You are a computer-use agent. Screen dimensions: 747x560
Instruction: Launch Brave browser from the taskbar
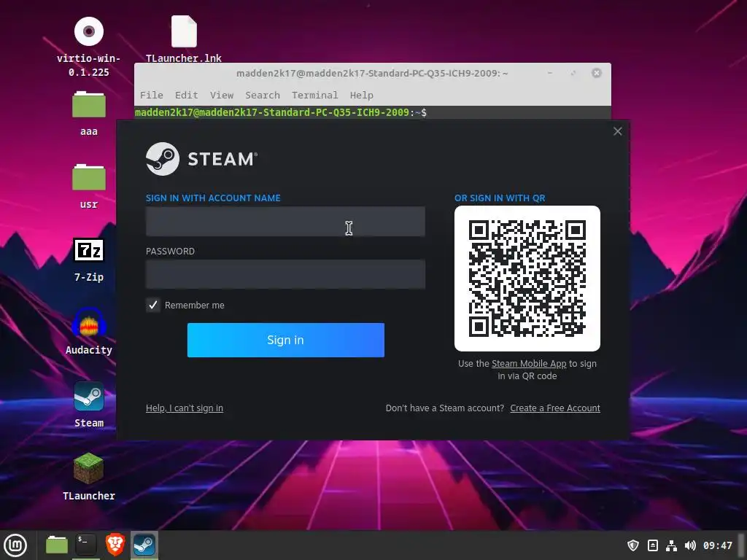115,545
